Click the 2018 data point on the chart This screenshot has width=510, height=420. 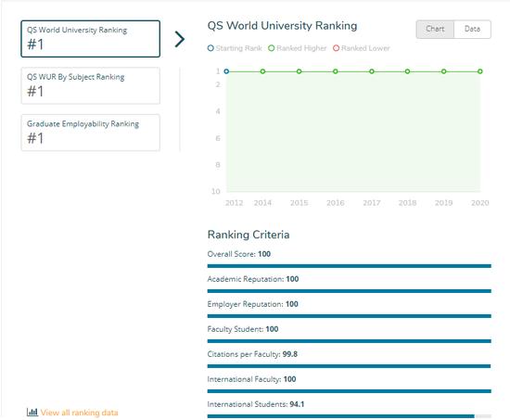pos(407,71)
